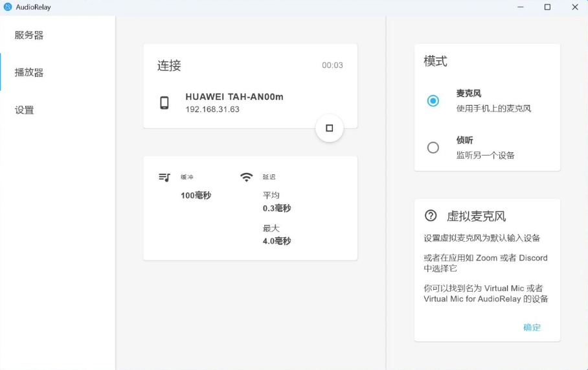
Task: Click the 缓冲 label
Action: pyautogui.click(x=187, y=177)
